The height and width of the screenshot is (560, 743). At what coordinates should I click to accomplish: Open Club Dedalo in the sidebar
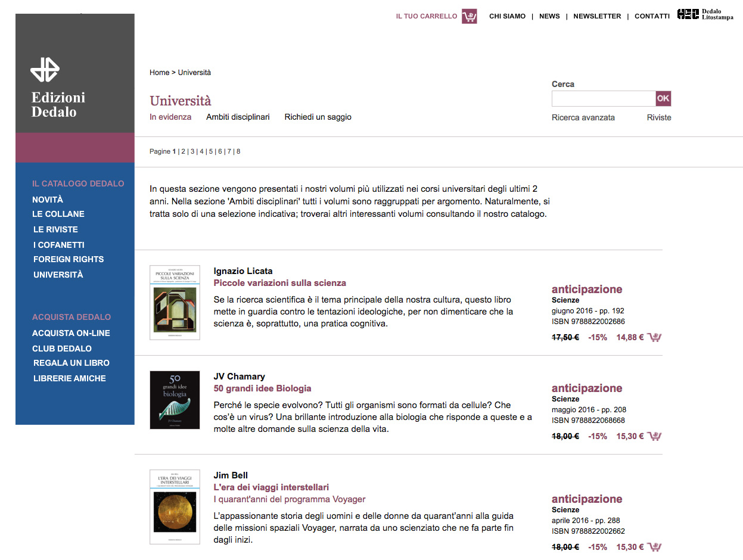(62, 349)
